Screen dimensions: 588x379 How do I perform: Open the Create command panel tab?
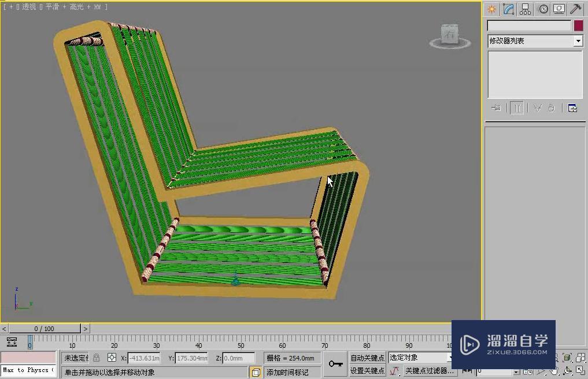click(491, 9)
